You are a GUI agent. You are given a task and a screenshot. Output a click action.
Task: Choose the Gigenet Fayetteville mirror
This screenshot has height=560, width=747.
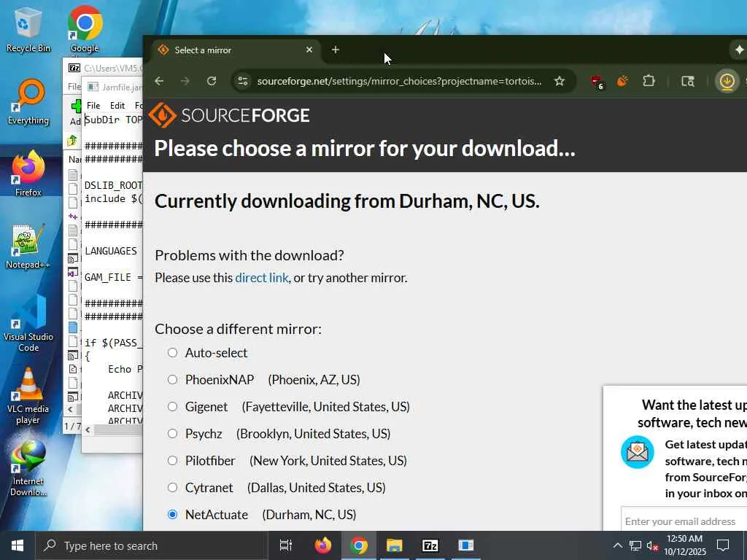[172, 407]
